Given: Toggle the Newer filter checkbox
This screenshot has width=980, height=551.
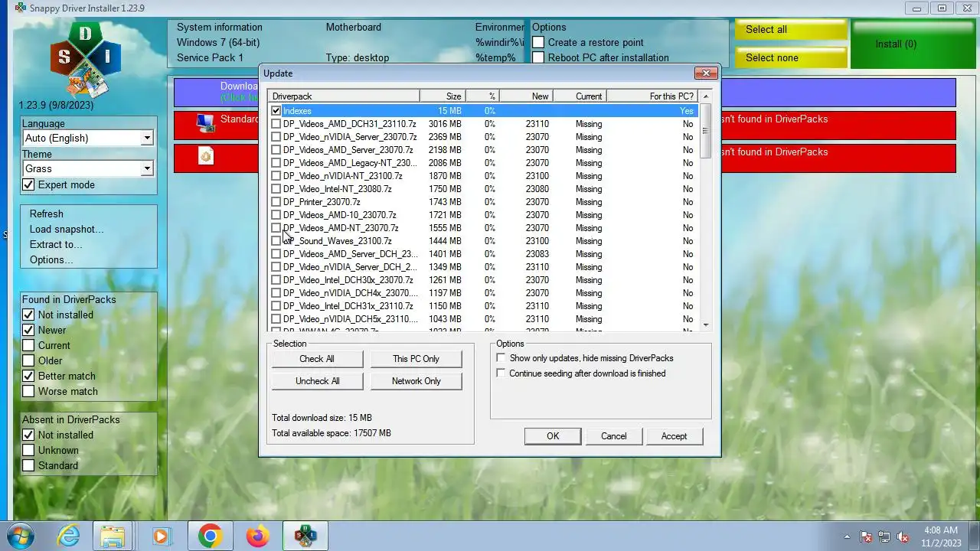Looking at the screenshot, I should point(28,330).
